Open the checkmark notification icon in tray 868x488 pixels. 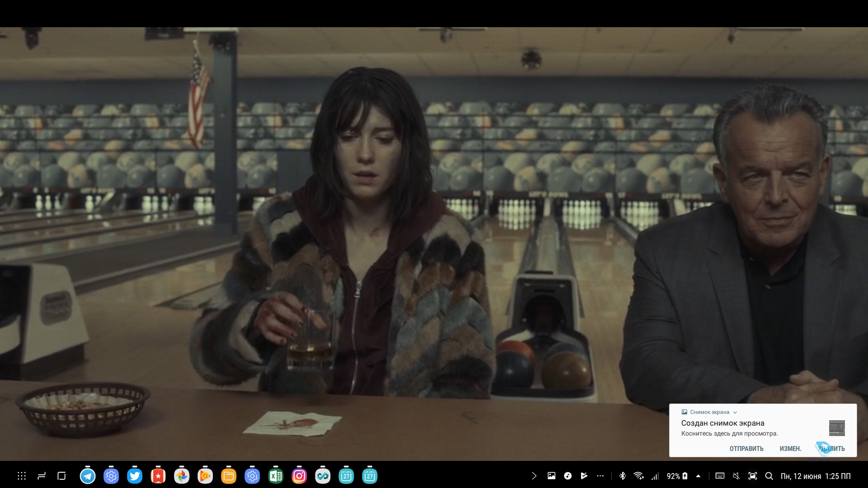point(584,476)
